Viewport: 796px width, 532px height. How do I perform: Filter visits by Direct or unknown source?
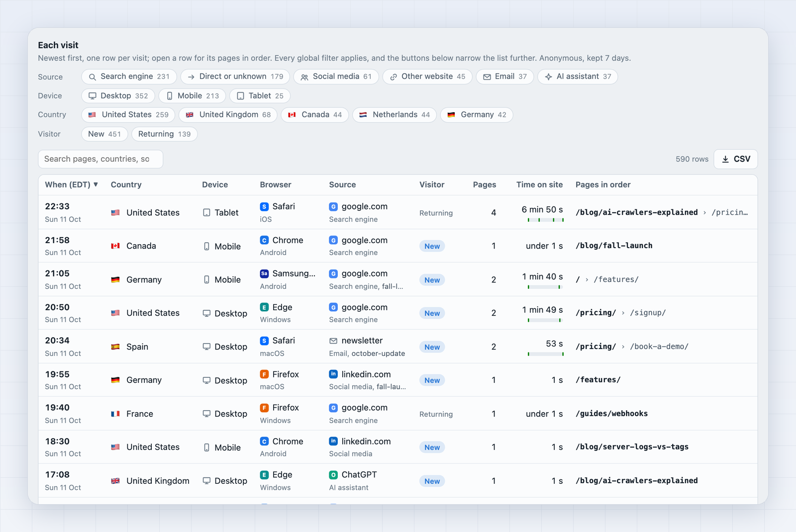click(x=235, y=77)
